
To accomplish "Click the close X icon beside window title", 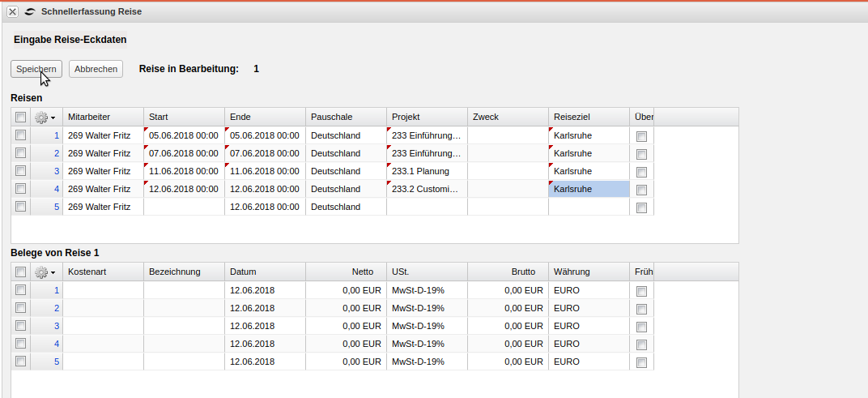I will [x=13, y=12].
